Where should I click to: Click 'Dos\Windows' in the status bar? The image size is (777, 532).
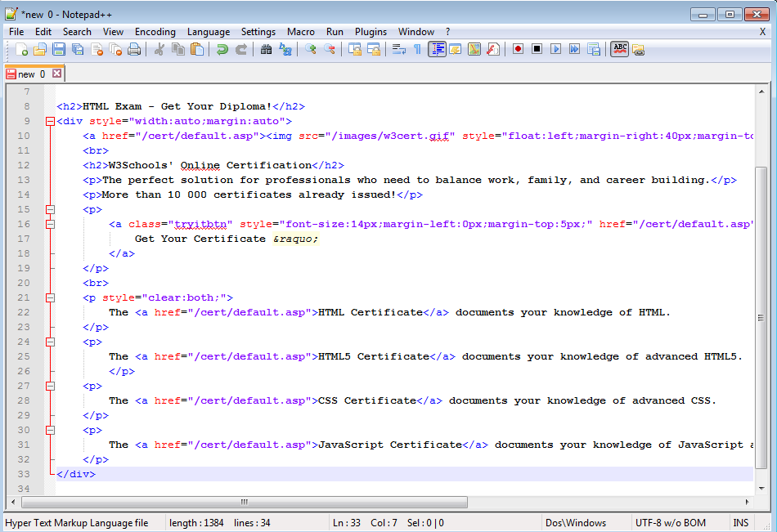pos(576,522)
